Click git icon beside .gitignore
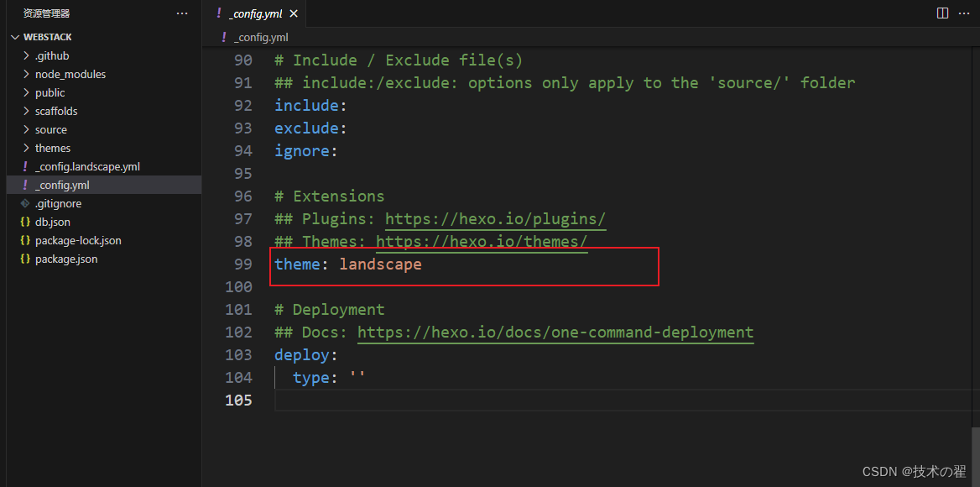Screen dimensions: 980x487 pyautogui.click(x=25, y=203)
